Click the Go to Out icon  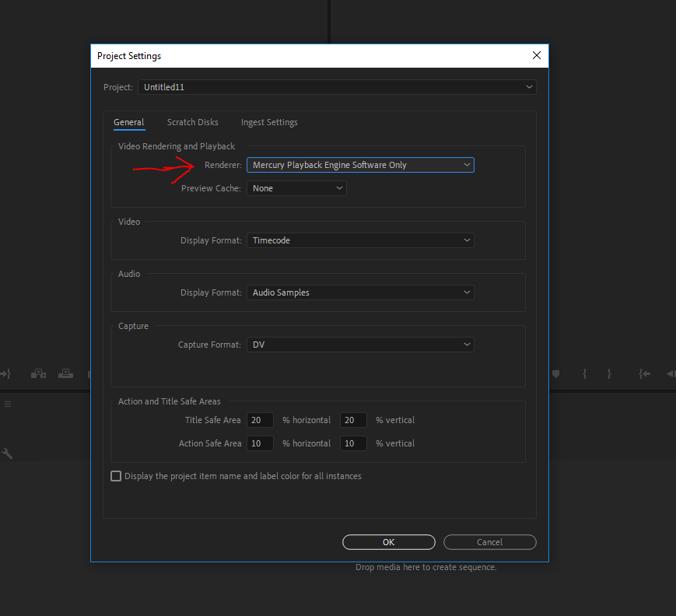6,374
